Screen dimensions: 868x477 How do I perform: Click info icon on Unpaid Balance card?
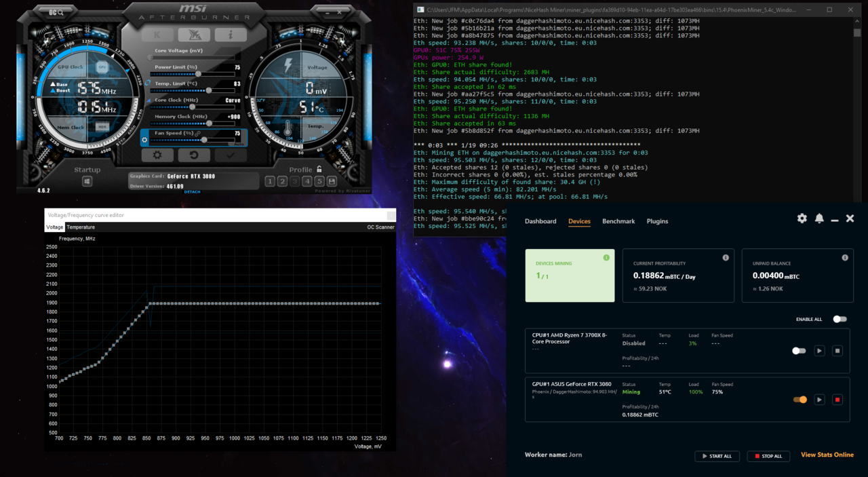[x=845, y=258]
